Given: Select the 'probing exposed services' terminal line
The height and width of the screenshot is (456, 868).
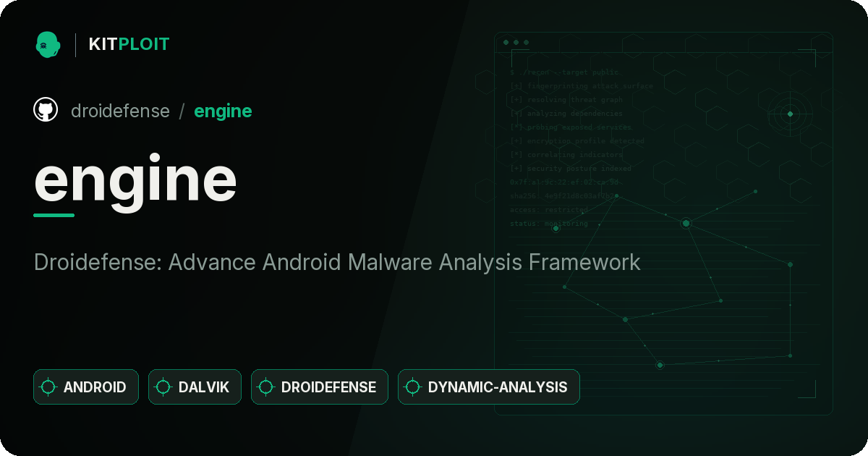Looking at the screenshot, I should point(571,127).
